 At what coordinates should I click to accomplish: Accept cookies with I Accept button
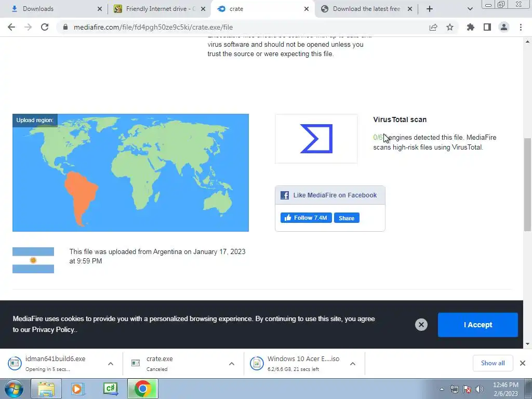[x=478, y=325]
